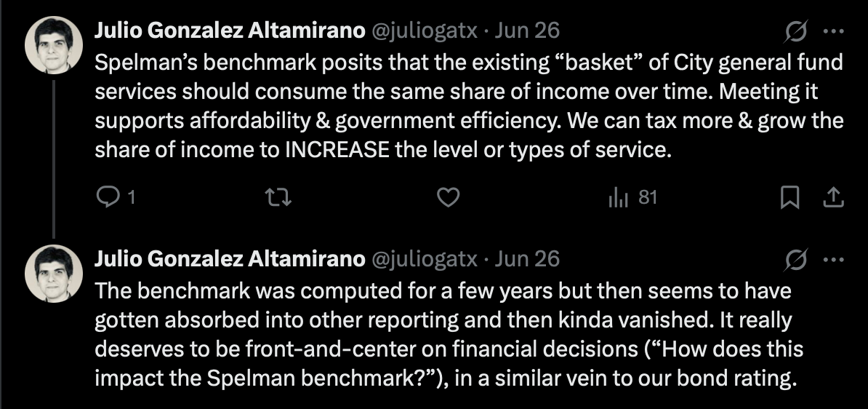Image resolution: width=868 pixels, height=409 pixels.
Task: Visit the @juliogatx handle on the second tweet
Action: [424, 259]
